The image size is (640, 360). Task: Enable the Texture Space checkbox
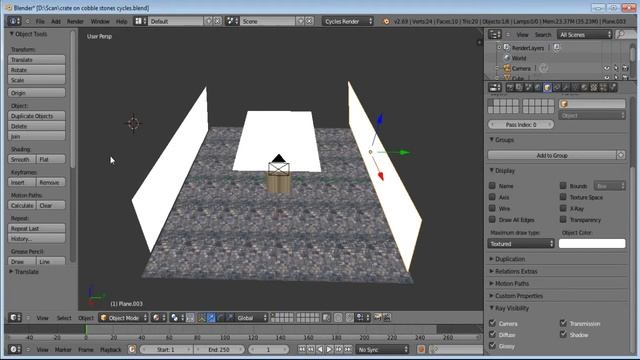563,197
